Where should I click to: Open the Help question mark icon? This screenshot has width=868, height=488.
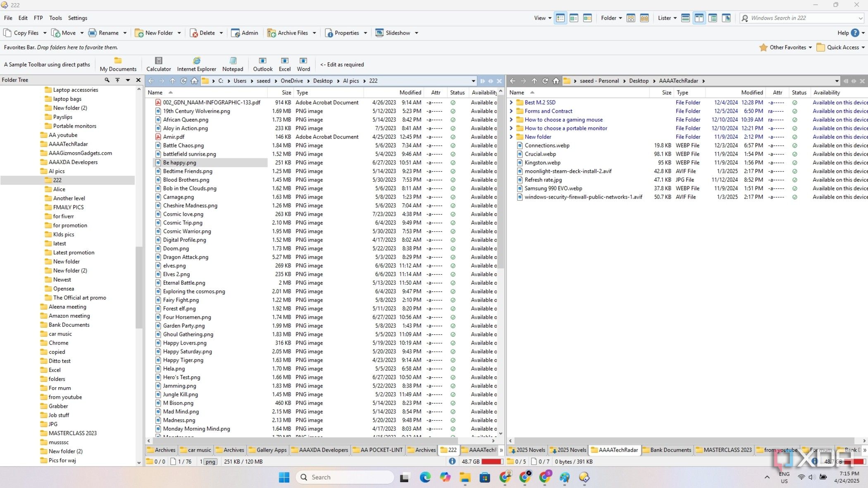(855, 33)
